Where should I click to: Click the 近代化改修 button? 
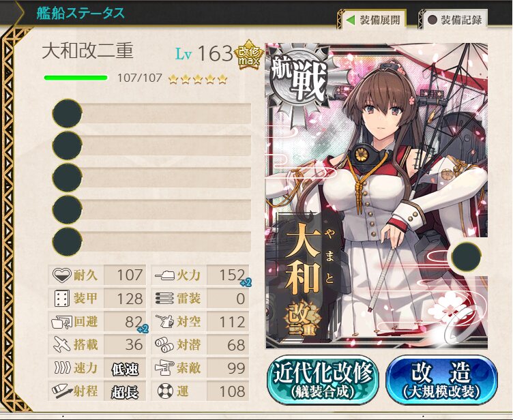(x=323, y=380)
